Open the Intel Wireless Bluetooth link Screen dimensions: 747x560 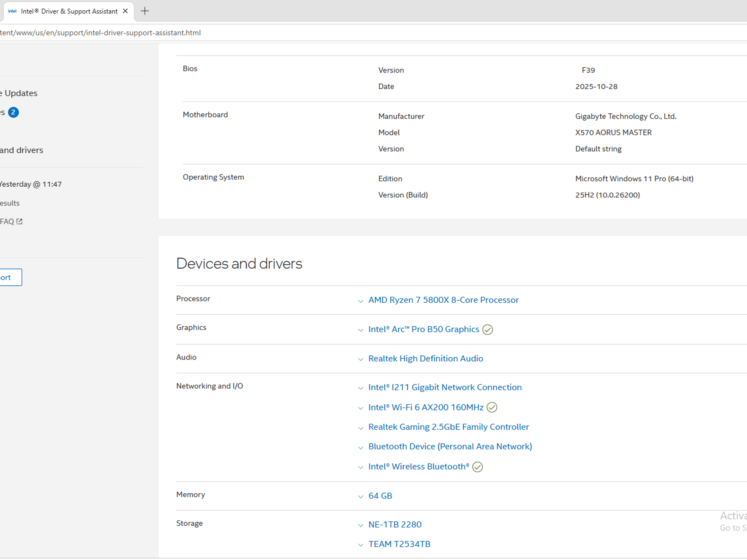click(x=419, y=467)
